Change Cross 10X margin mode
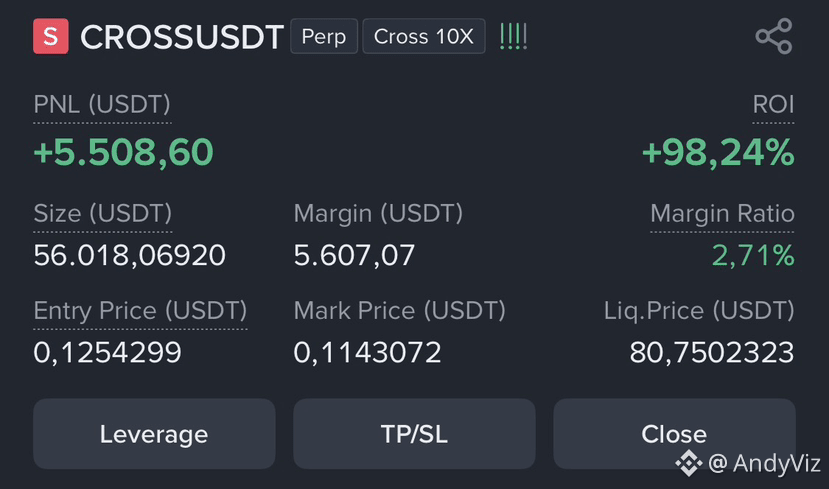This screenshot has height=489, width=829. point(424,36)
